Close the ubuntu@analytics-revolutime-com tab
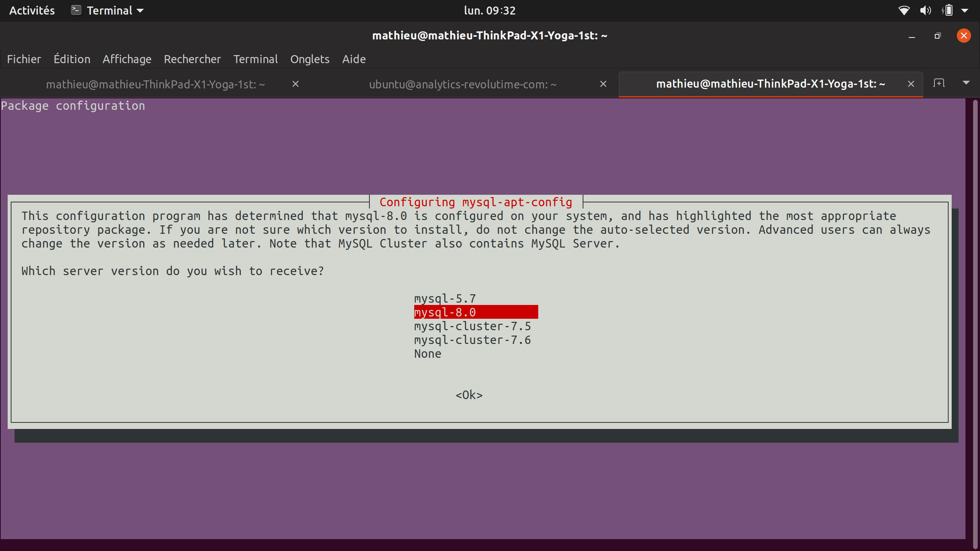980x551 pixels. [603, 84]
